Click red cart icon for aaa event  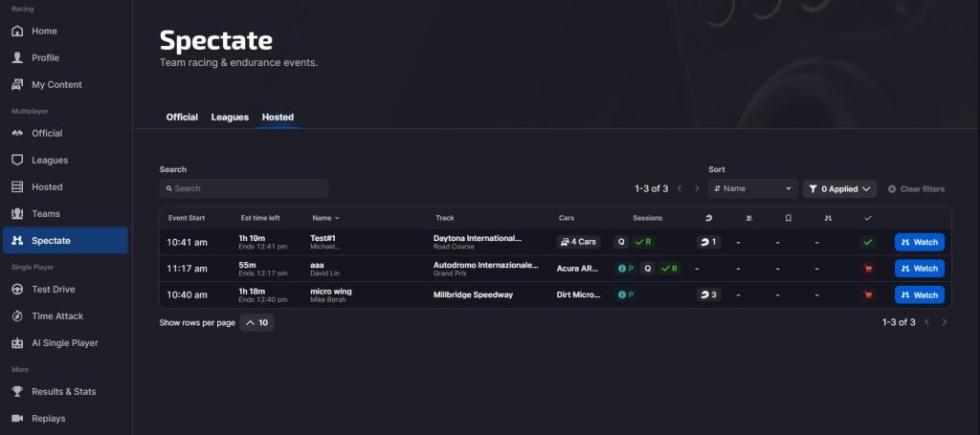[x=868, y=269]
